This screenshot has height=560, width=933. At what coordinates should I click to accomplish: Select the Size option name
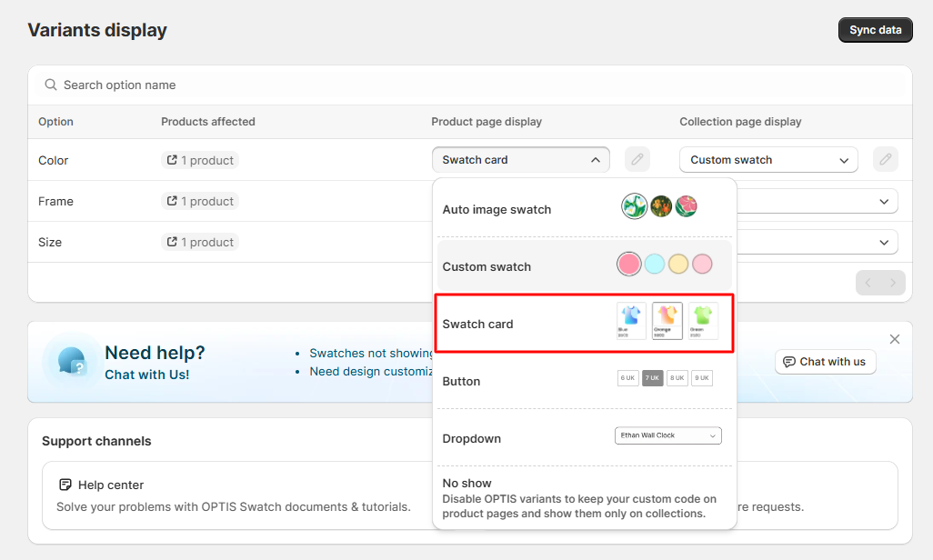50,242
